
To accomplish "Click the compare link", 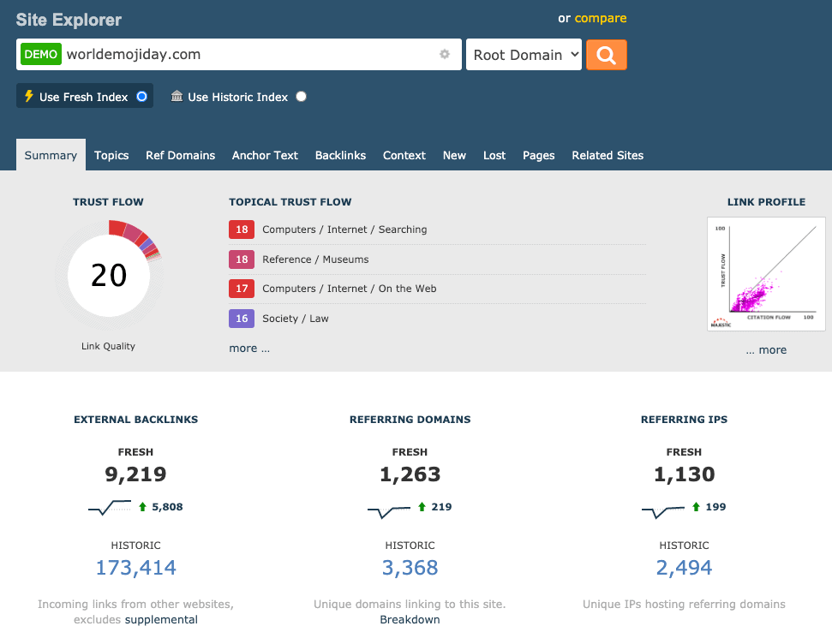I will click(x=600, y=18).
